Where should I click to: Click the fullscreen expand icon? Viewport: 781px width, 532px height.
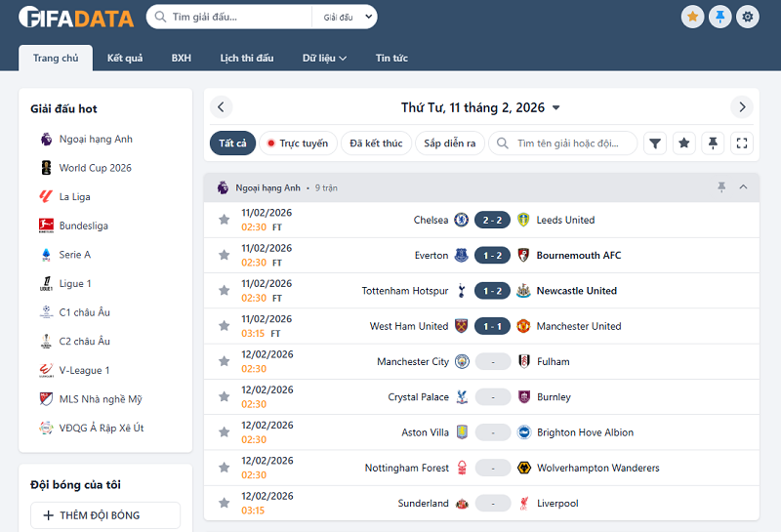pos(742,143)
